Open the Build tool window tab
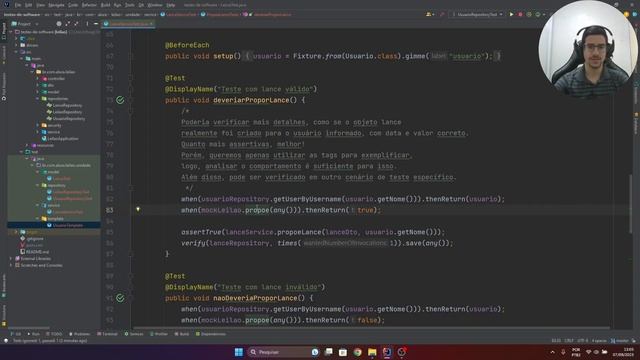This screenshot has height=360, width=640. tap(182, 334)
